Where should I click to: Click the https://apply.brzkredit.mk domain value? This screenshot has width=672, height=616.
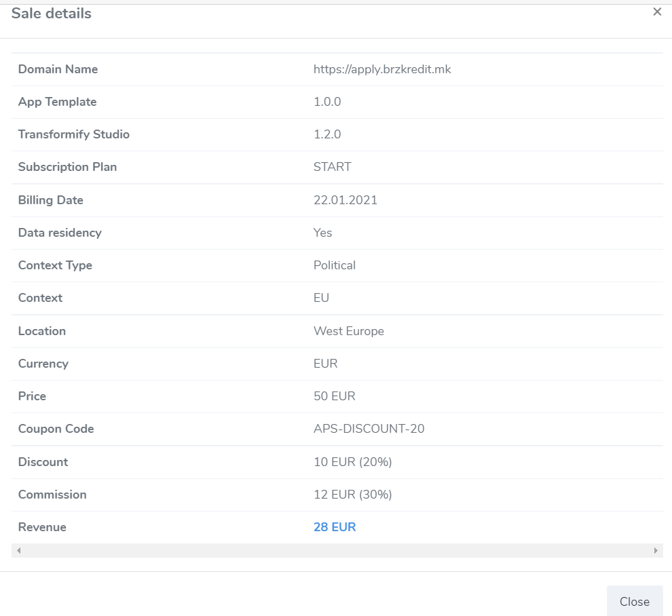pos(382,69)
